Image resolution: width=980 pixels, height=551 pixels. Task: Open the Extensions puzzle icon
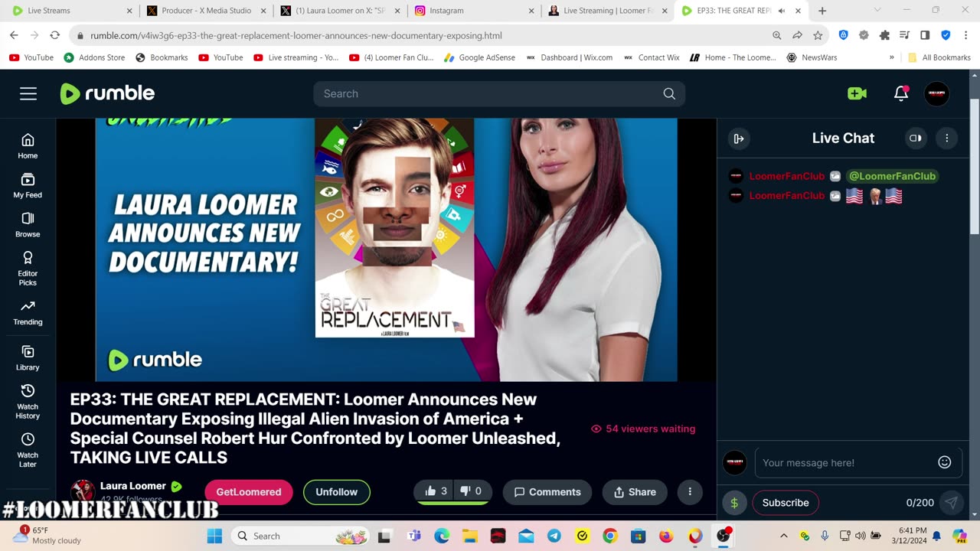pyautogui.click(x=884, y=35)
